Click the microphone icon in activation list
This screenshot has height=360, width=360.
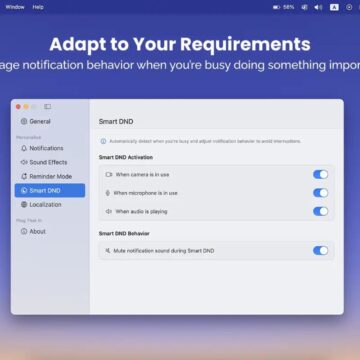(x=108, y=193)
